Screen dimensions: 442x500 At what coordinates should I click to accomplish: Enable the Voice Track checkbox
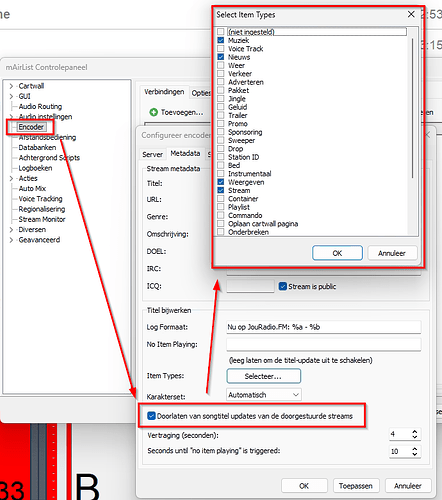click(x=221, y=49)
